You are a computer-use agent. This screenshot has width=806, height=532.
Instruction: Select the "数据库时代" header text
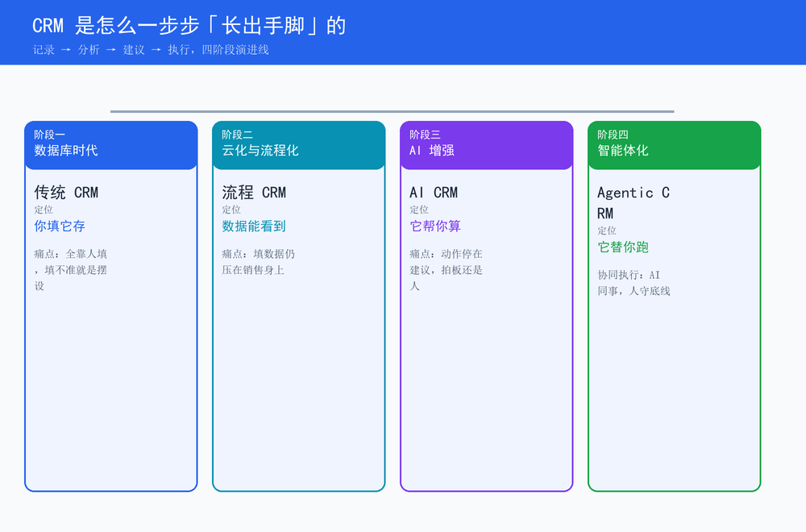pyautogui.click(x=66, y=150)
